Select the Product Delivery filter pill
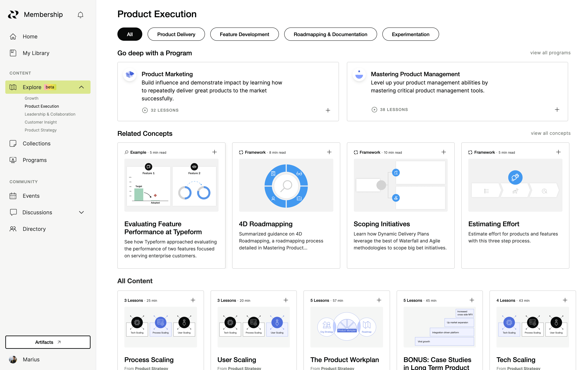The width and height of the screenshot is (588, 370). point(176,34)
